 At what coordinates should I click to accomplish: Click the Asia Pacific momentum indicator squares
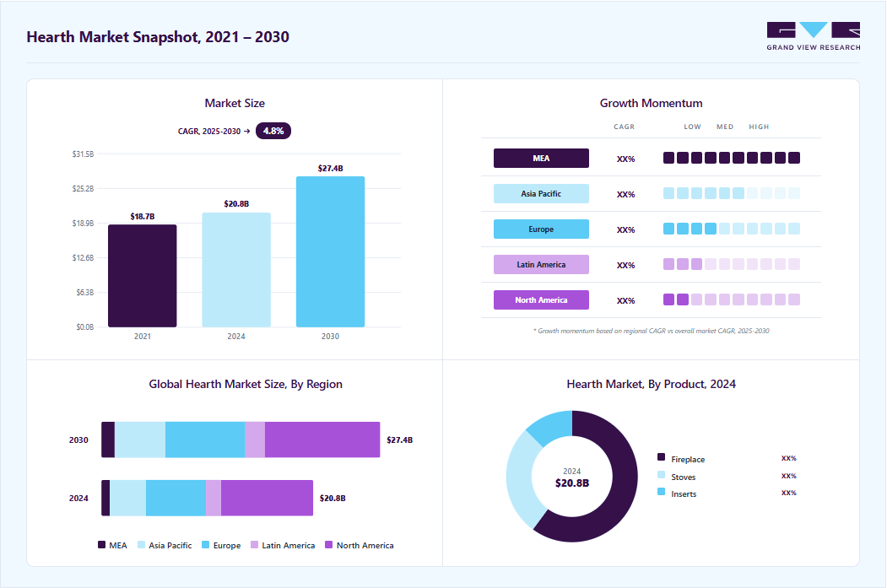pos(732,193)
